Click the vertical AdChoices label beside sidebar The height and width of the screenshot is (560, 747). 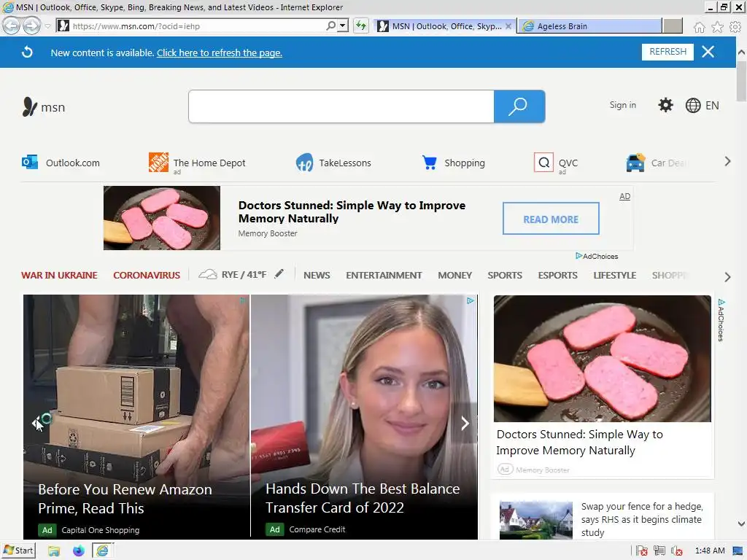click(721, 319)
